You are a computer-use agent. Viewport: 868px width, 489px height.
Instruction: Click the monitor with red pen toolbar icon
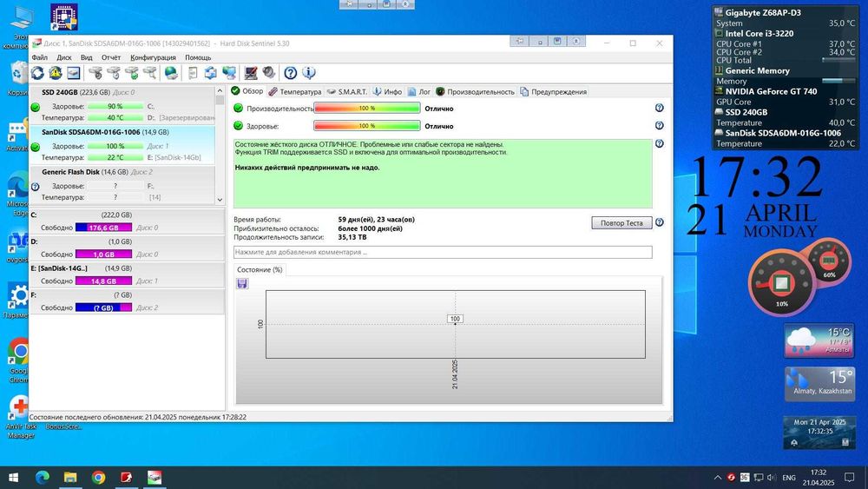[x=251, y=73]
